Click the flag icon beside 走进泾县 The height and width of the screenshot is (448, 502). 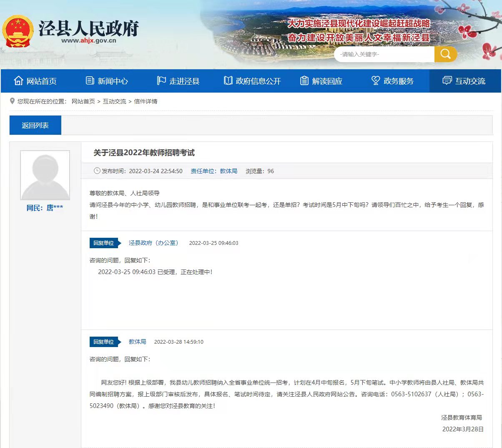point(161,81)
